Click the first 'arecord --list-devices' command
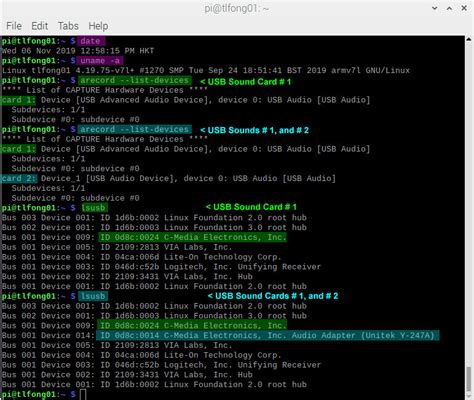 135,80
